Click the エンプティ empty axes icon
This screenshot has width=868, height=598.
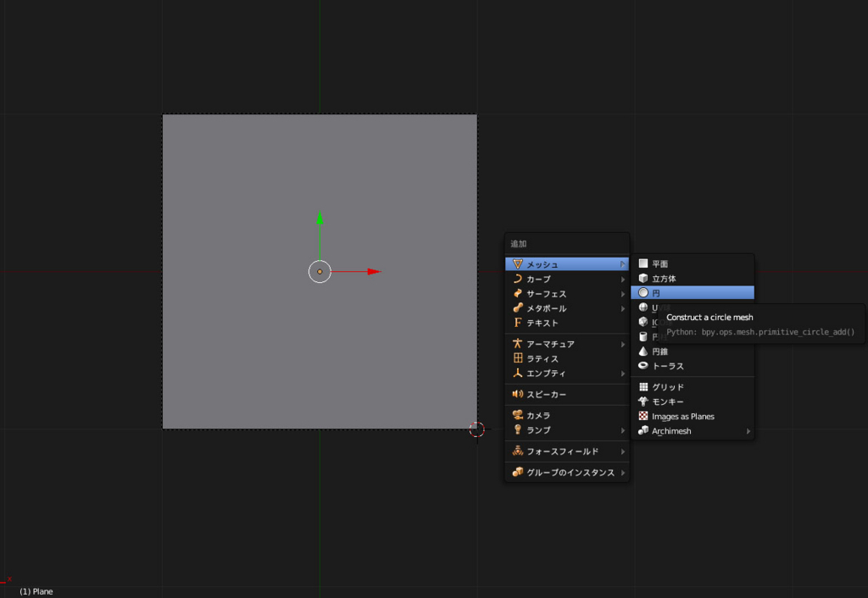(x=518, y=373)
